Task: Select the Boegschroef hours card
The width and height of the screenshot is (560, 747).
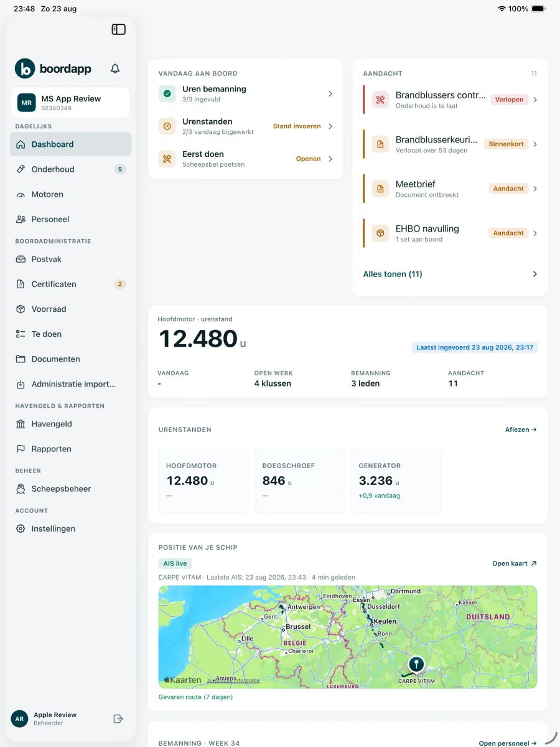Action: (299, 481)
